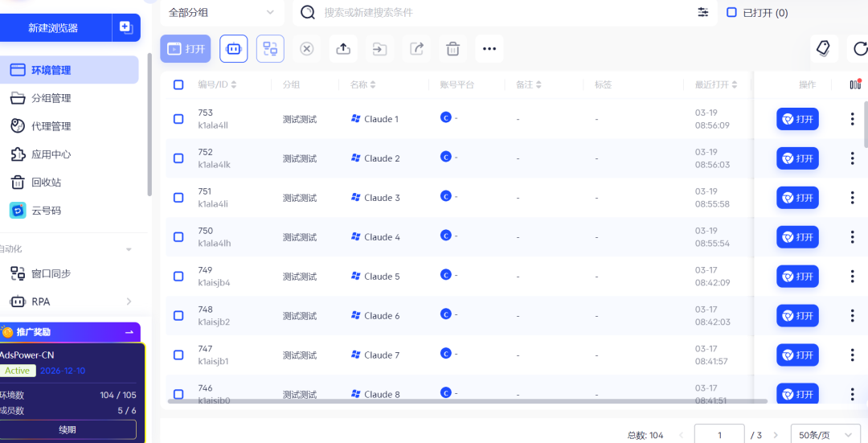This screenshot has height=443, width=868.
Task: Check the box for row 749
Action: pyautogui.click(x=178, y=277)
